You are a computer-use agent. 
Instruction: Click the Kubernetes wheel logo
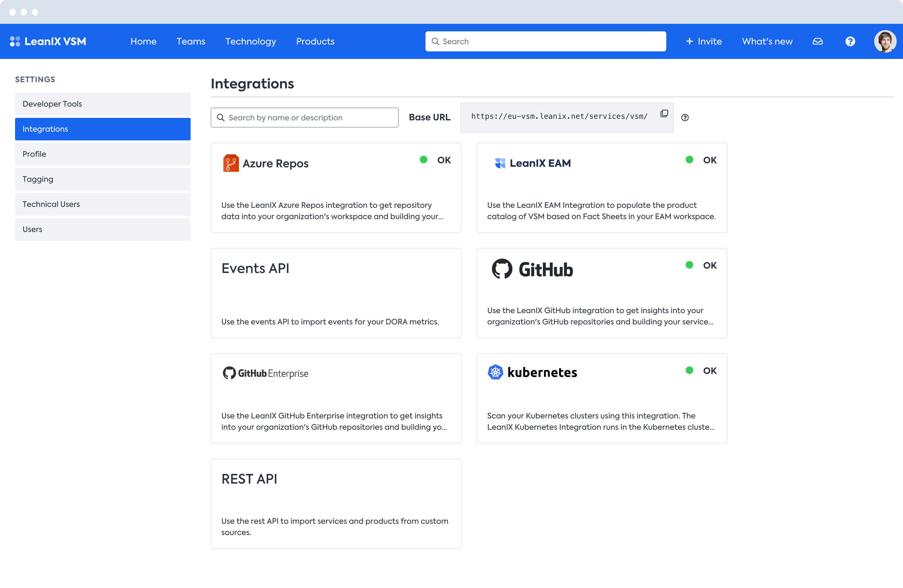[495, 372]
